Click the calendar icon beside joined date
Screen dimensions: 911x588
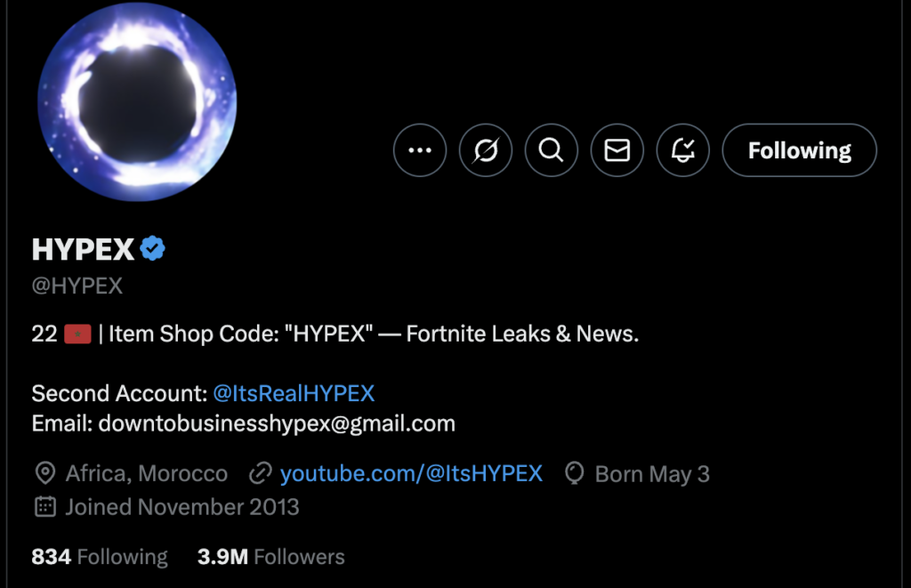[44, 507]
